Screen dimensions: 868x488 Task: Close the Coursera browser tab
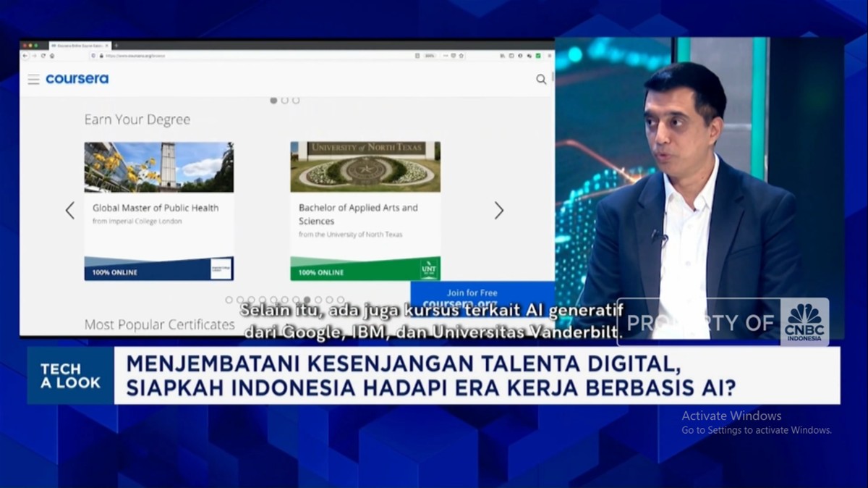pos(107,46)
